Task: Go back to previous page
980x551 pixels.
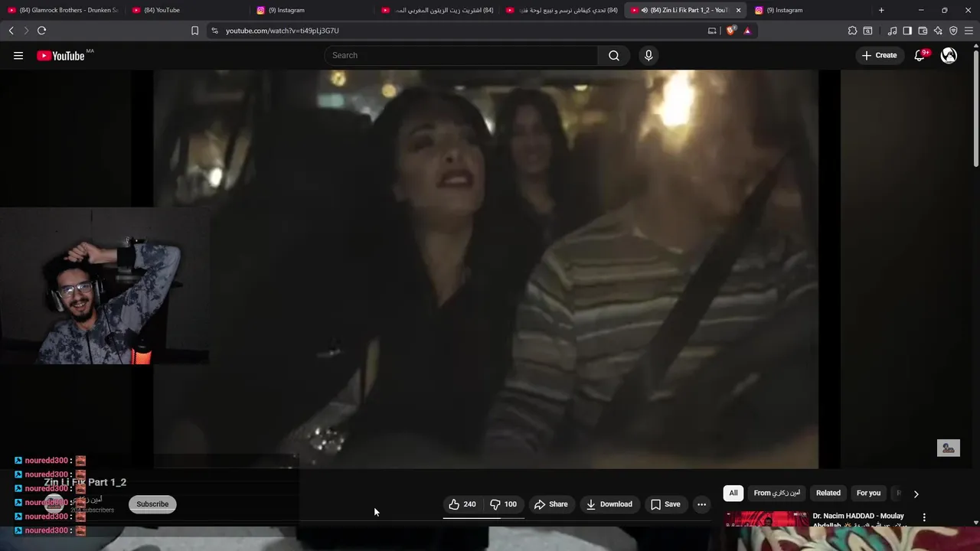Action: tap(11, 31)
